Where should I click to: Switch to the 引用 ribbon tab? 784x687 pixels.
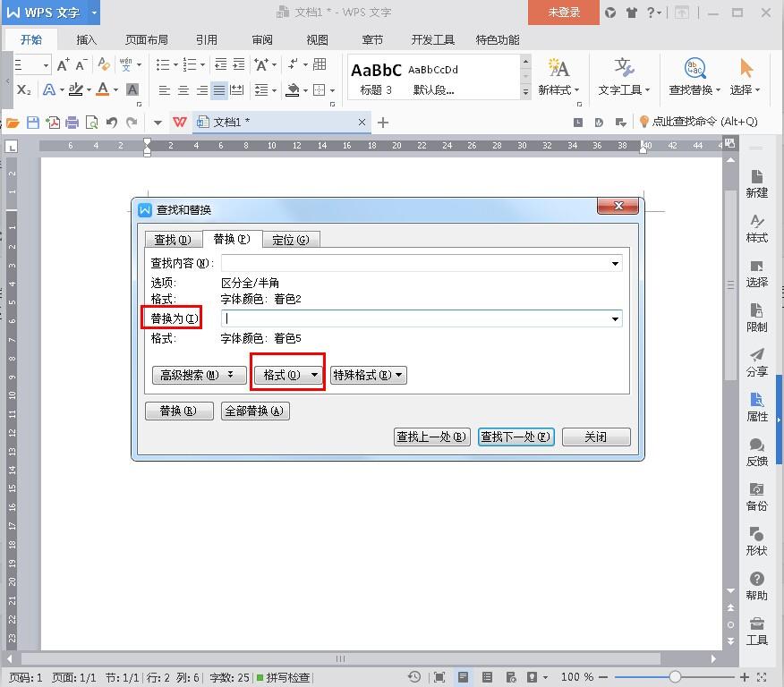coord(207,40)
